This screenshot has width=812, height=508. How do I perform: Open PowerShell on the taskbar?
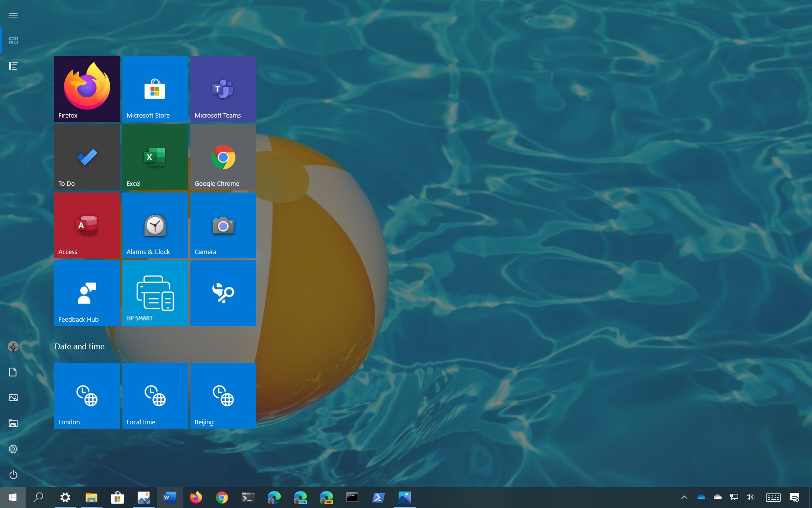tap(378, 497)
